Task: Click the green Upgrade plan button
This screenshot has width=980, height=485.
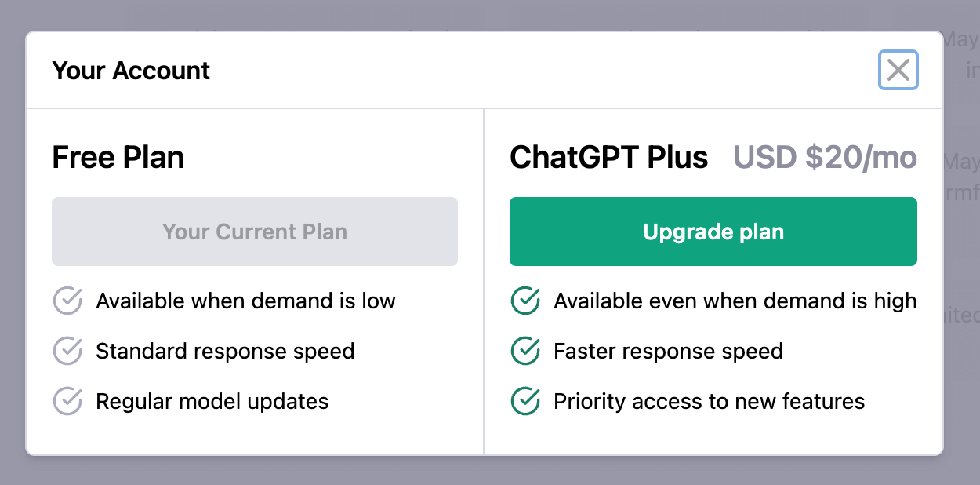Action: (x=713, y=232)
